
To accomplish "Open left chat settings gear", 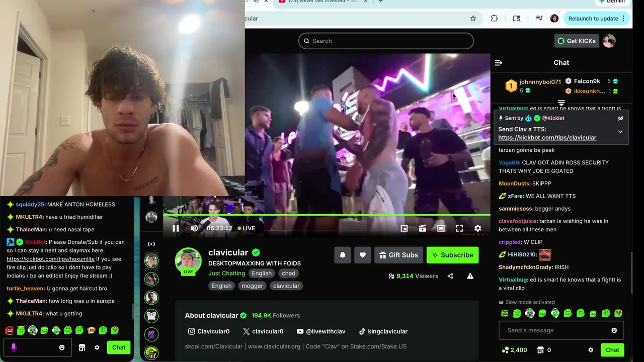I will pos(97,347).
